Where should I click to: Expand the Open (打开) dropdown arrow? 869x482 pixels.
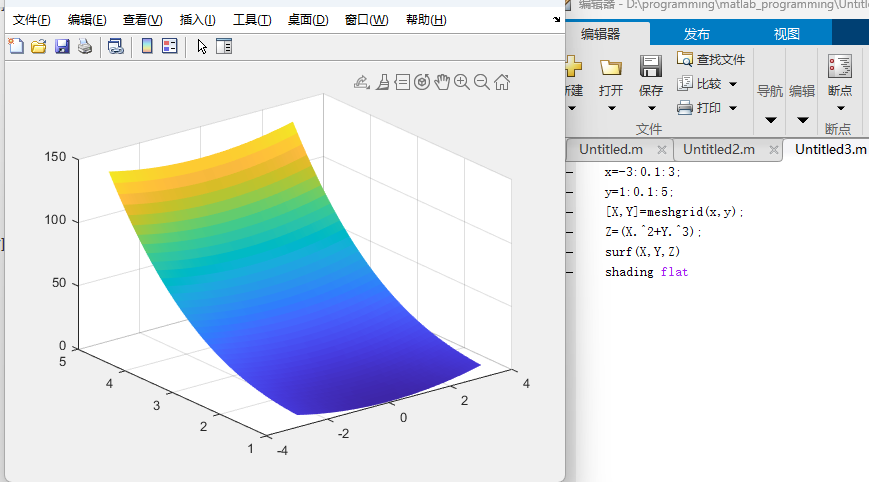click(611, 108)
